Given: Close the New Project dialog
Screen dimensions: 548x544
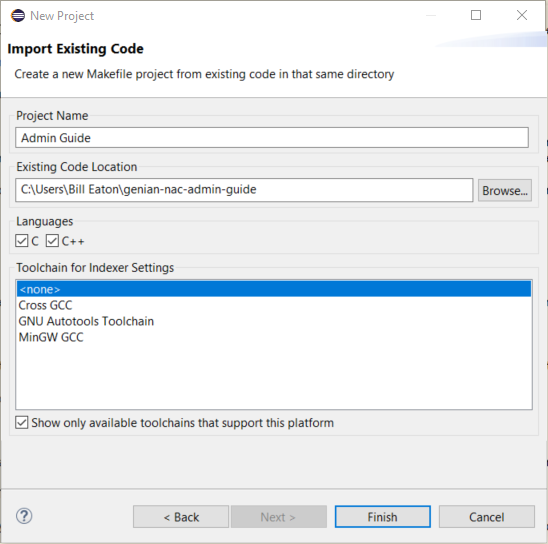Looking at the screenshot, I should pyautogui.click(x=522, y=15).
